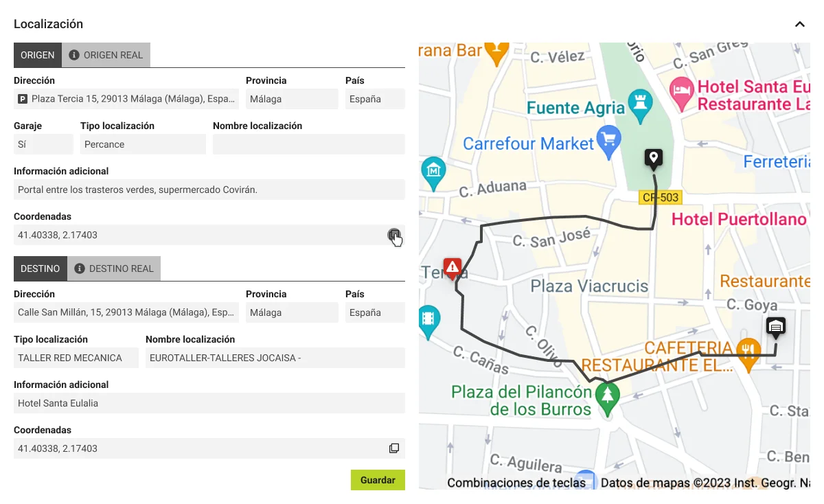Screen dimensions: 824x504
Task: Switch to the DESTINO REAL tab
Action: pos(114,268)
